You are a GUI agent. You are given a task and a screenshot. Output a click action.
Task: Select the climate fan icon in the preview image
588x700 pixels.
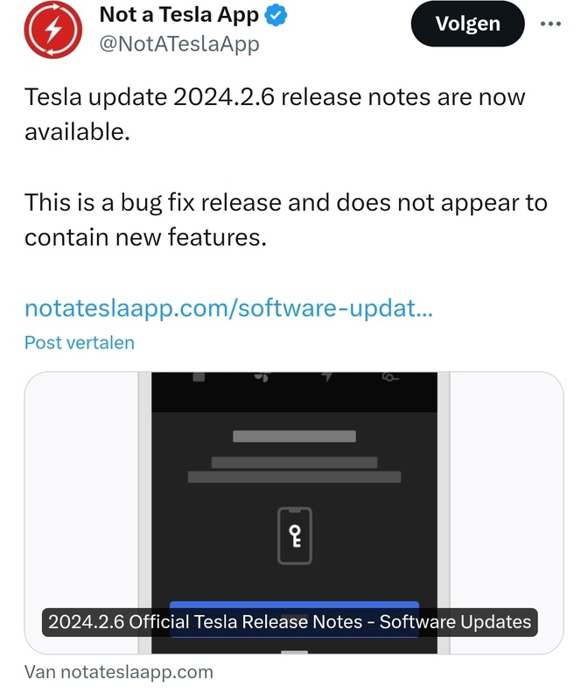[262, 374]
